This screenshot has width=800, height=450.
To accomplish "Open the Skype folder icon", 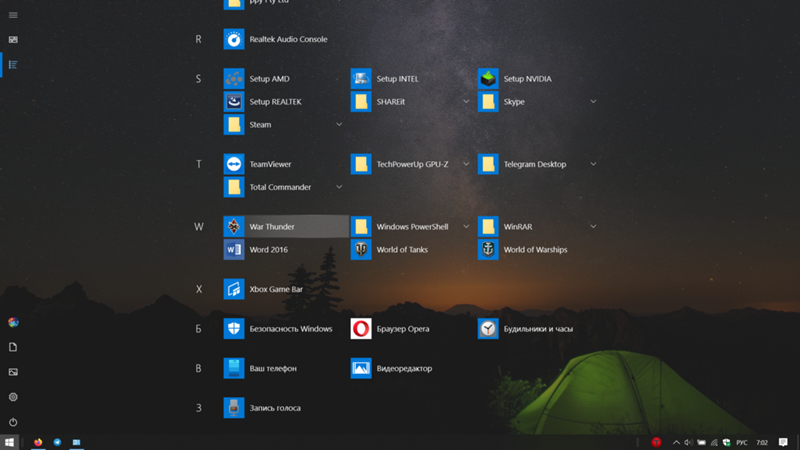I will click(x=488, y=102).
